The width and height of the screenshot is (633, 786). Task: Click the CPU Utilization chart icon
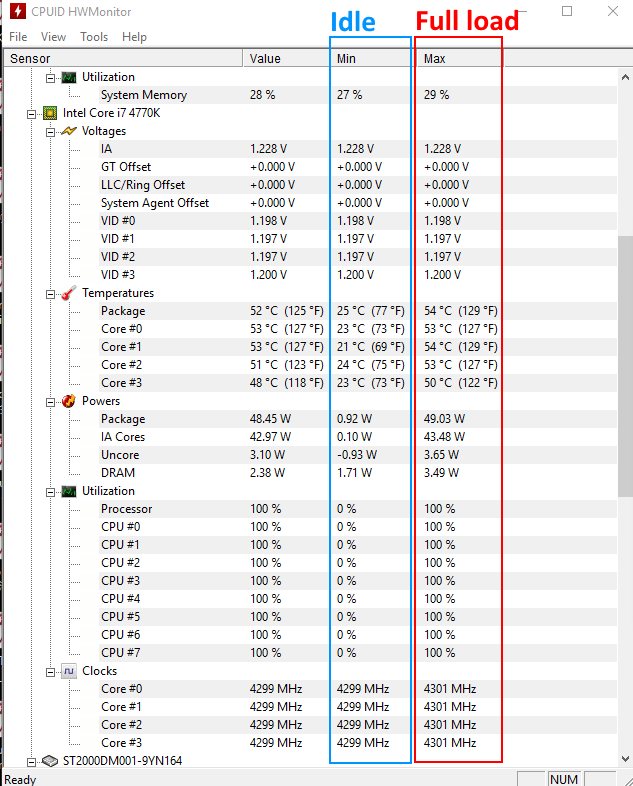pyautogui.click(x=69, y=491)
